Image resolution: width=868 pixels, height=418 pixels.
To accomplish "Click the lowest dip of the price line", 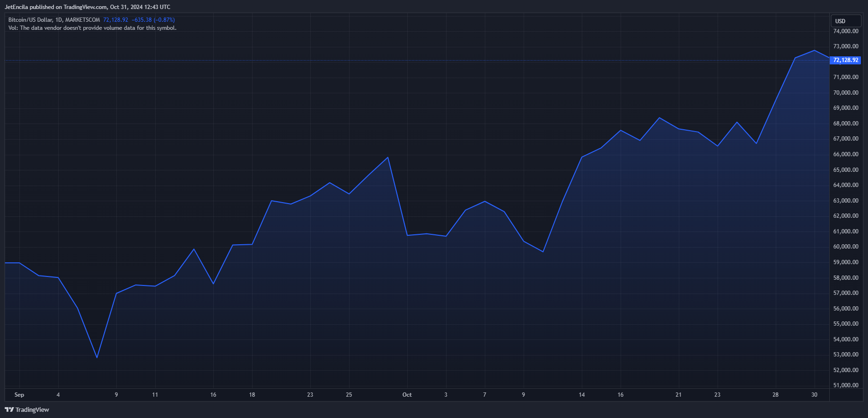I will [x=97, y=357].
